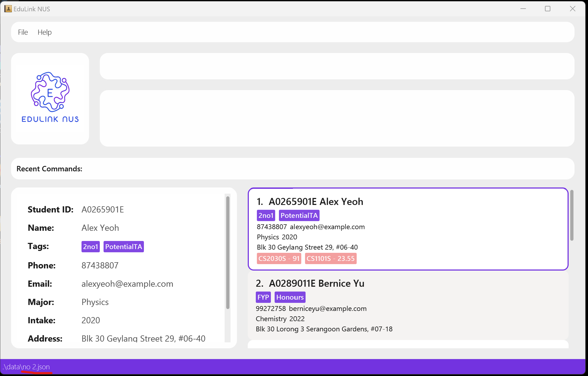Click the CS2030S - 91 grade label

pyautogui.click(x=279, y=258)
